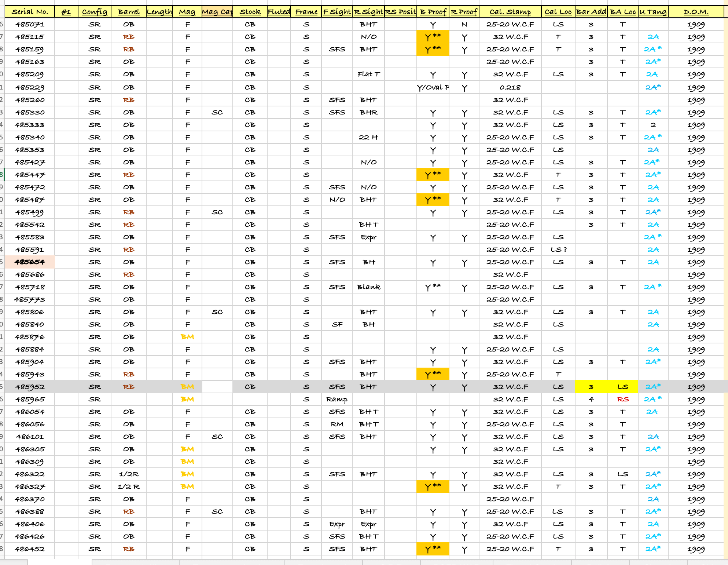Click the SC cell in row 485330
This screenshot has width=728, height=565.
coord(217,112)
